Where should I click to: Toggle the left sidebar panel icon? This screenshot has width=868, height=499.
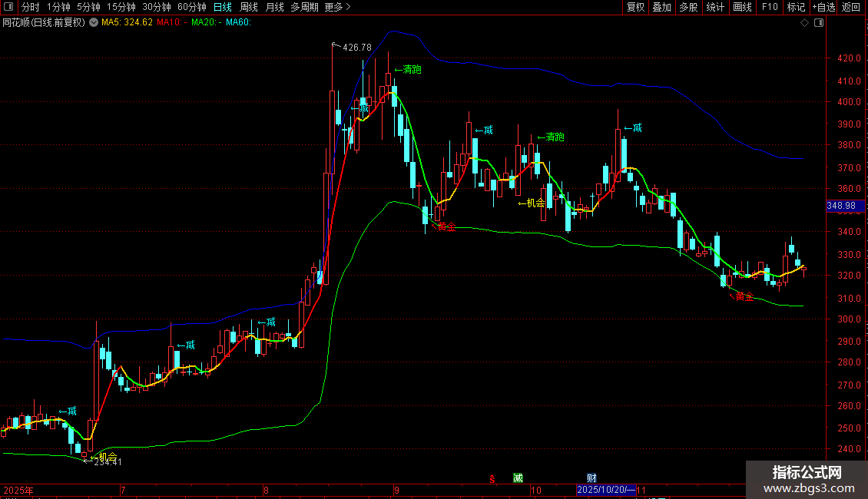[x=8, y=7]
